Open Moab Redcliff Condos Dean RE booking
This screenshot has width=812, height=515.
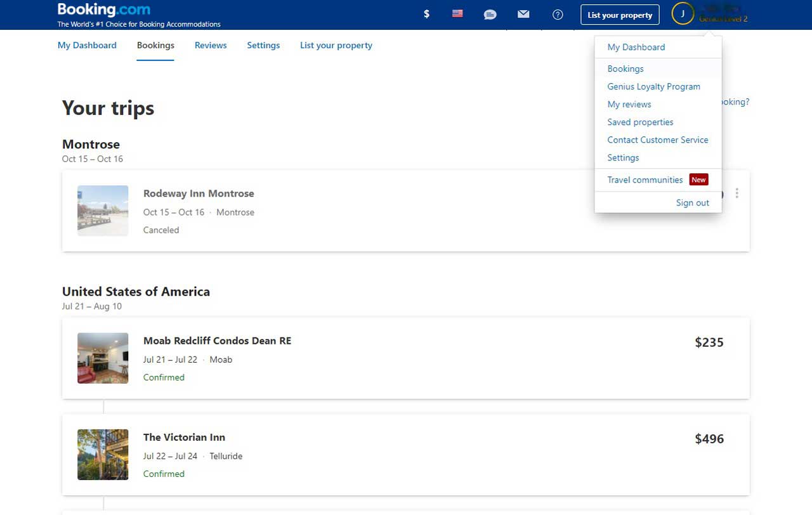[217, 341]
